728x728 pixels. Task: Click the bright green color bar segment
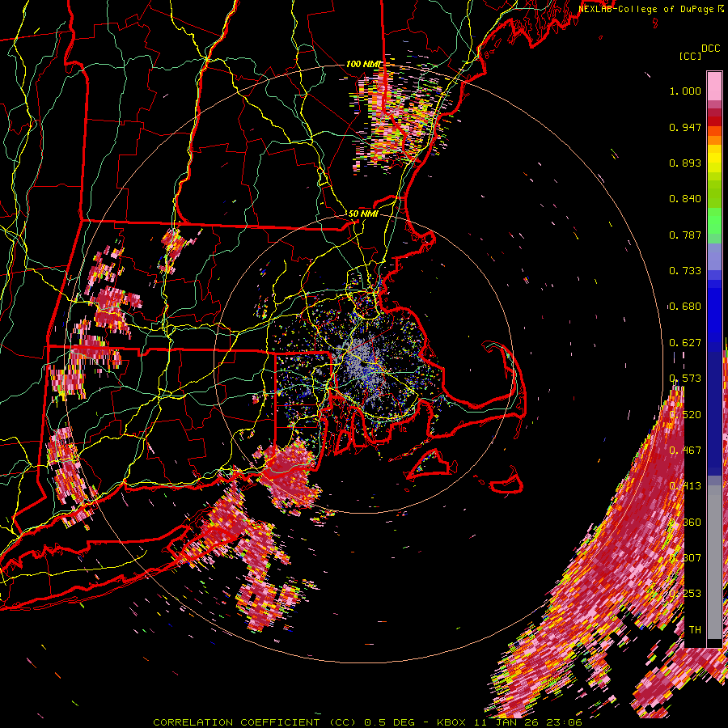pos(714,221)
